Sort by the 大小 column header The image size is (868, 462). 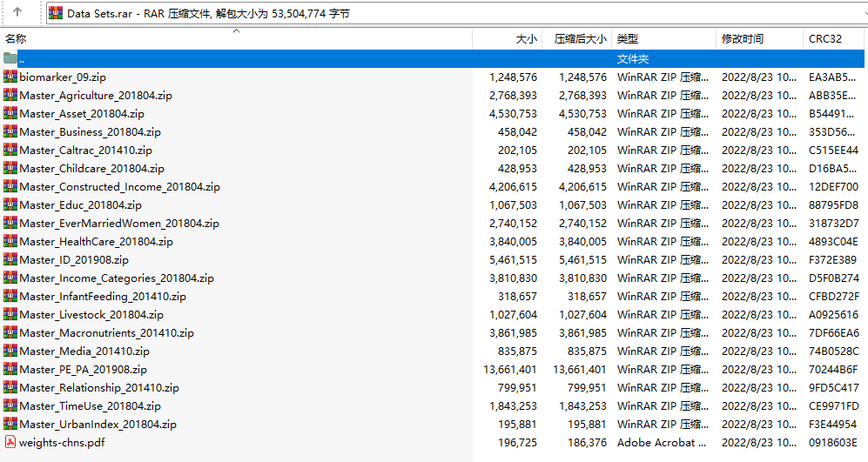click(507, 39)
